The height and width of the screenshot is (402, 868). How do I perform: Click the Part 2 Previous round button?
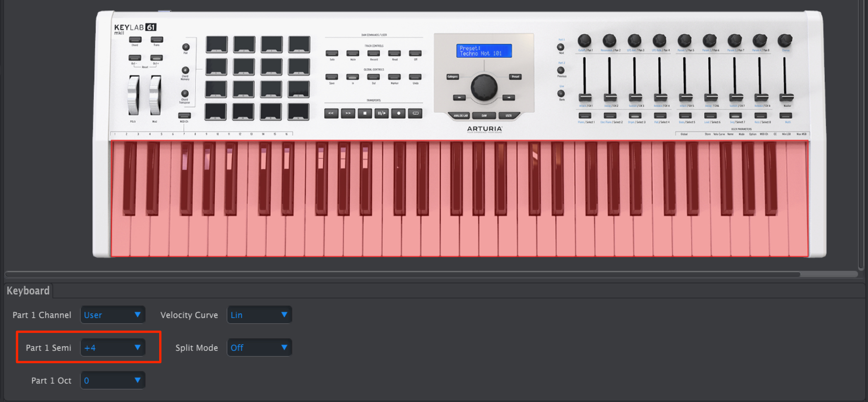pos(561,70)
